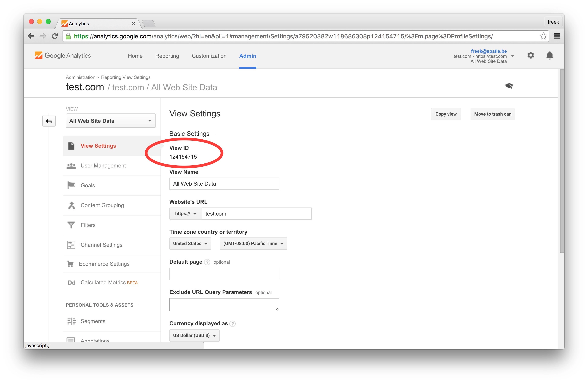Screen dimensions: 588x383
Task: Click the back arrow button beside View column
Action: (x=49, y=121)
